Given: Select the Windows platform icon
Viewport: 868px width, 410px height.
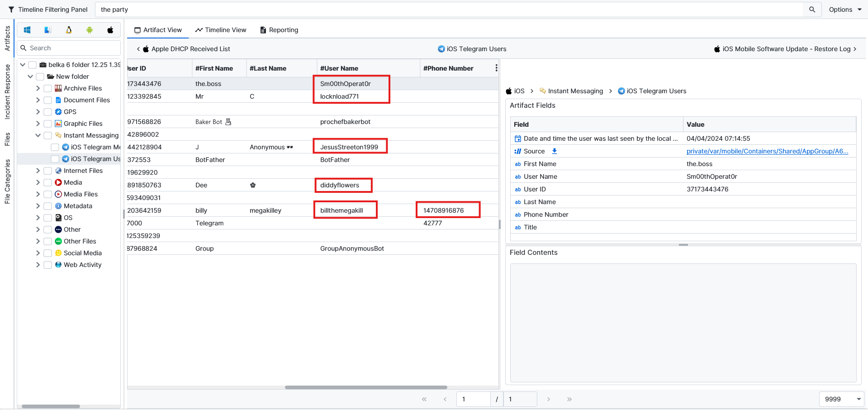Looking at the screenshot, I should point(27,30).
